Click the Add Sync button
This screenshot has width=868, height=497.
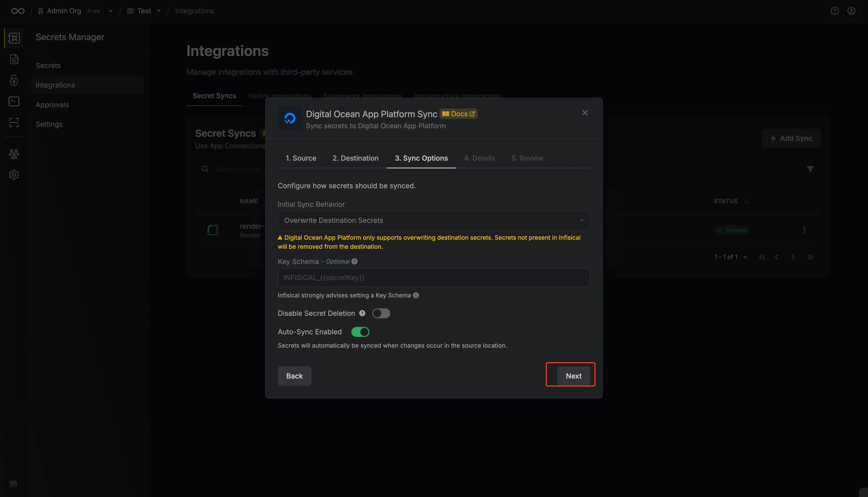[x=791, y=138]
